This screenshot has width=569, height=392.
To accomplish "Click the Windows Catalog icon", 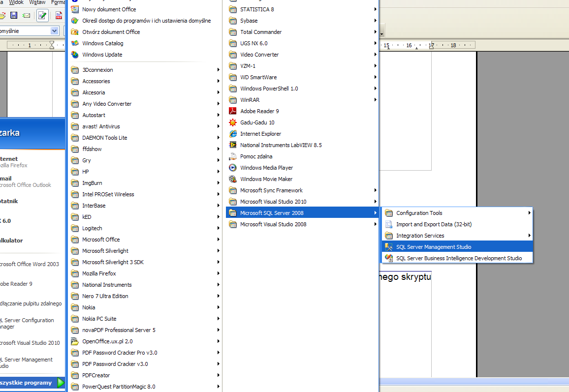I will tap(75, 43).
